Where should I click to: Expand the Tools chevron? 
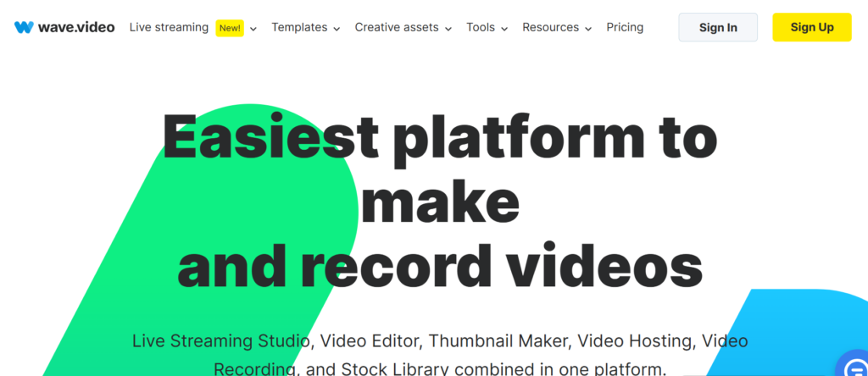pos(504,29)
